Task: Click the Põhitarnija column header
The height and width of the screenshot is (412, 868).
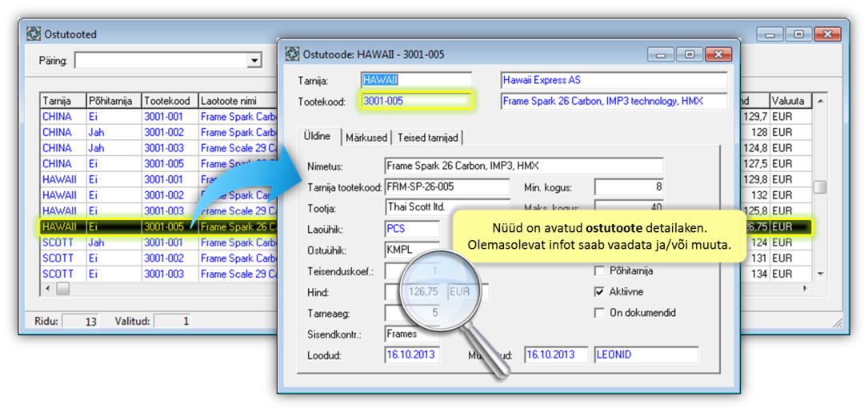Action: tap(114, 101)
